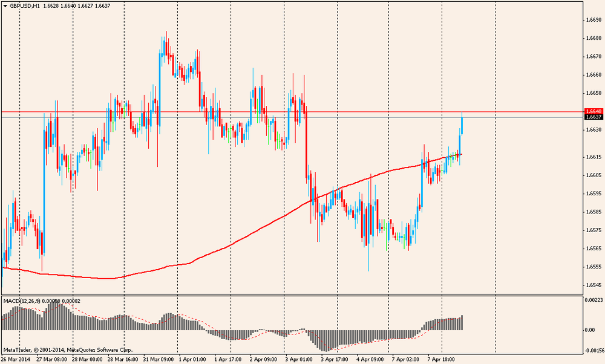
Task: Click the 1.6660 price axis label
Action: (594, 75)
